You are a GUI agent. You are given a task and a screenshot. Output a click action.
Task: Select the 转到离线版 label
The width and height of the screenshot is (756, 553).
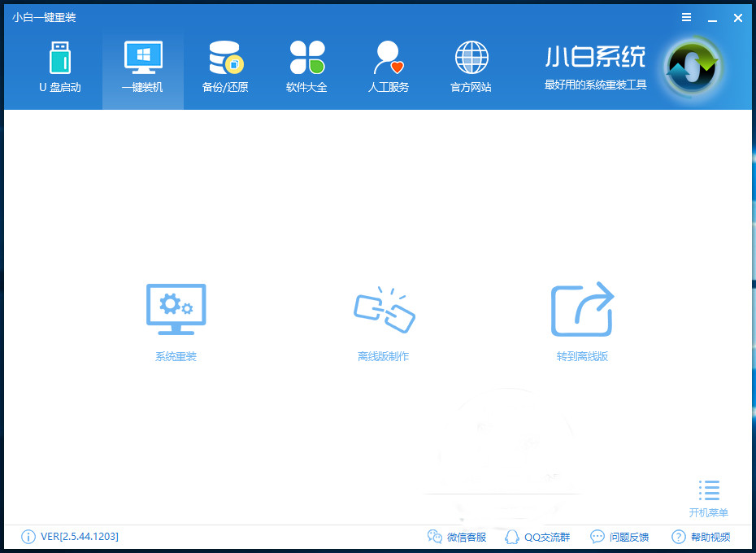(582, 356)
